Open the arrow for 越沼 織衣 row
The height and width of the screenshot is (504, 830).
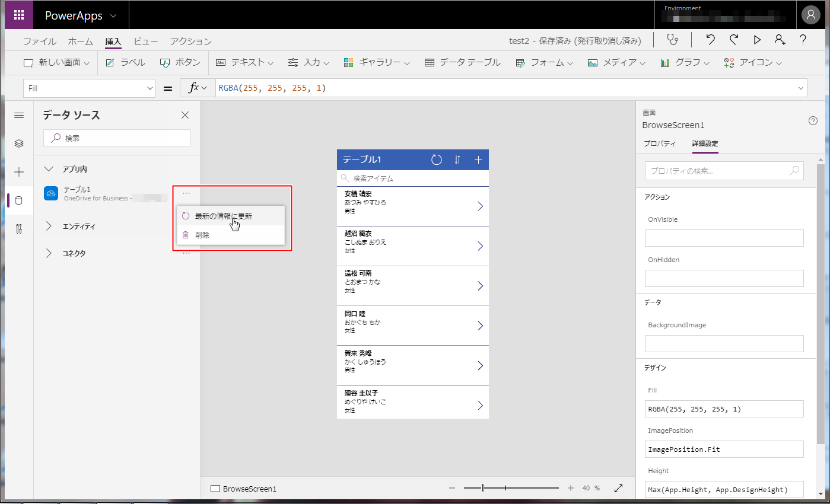[x=480, y=245]
